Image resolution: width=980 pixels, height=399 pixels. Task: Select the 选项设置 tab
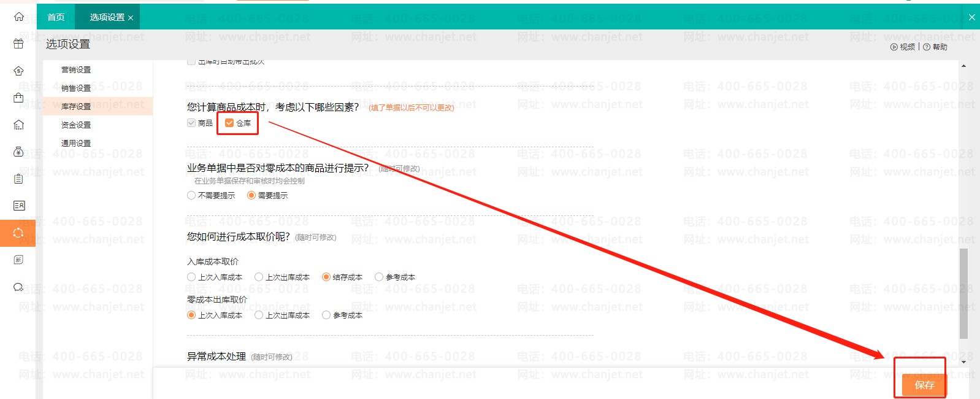click(x=107, y=17)
